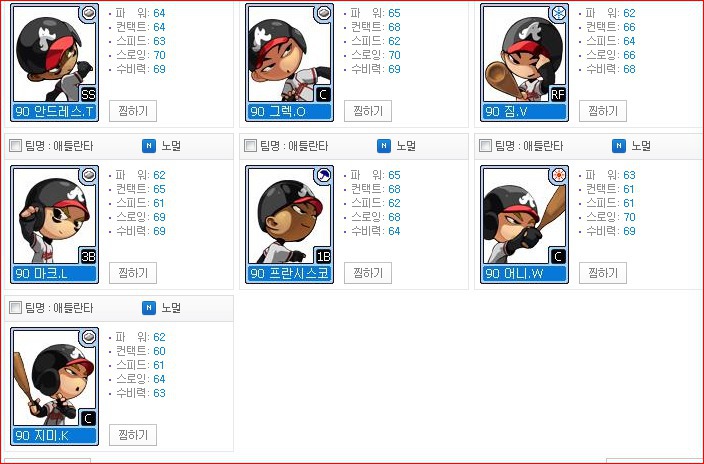Check the 팀명 checkbox above 프란시스코 card
The height and width of the screenshot is (464, 704).
coord(250,146)
